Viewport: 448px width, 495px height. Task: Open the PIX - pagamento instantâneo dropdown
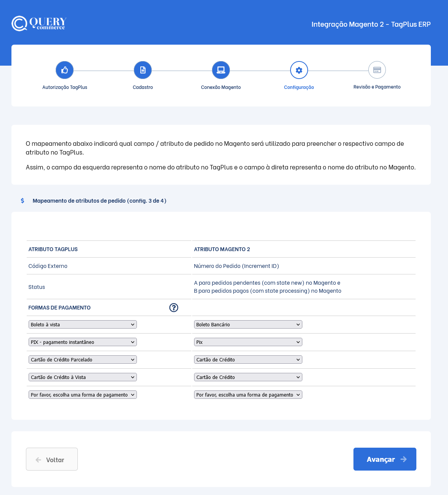83,342
